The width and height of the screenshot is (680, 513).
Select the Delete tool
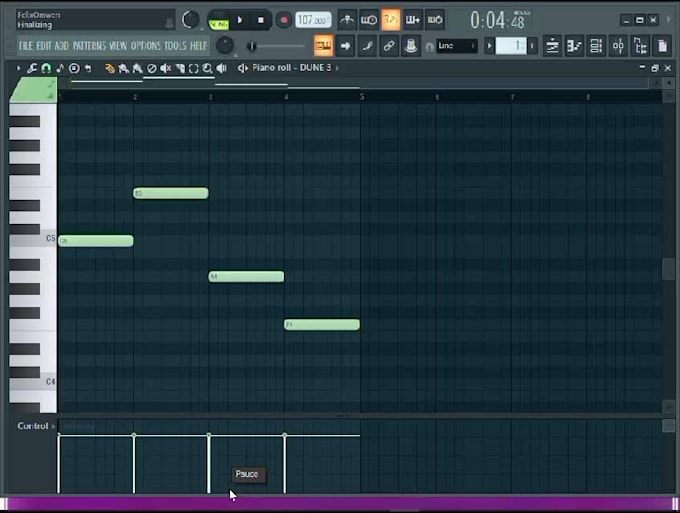point(151,68)
